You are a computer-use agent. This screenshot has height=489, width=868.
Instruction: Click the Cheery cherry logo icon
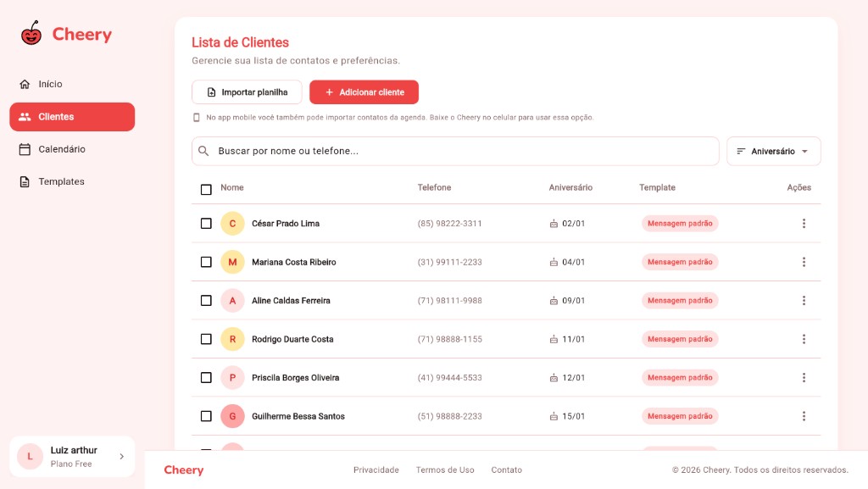[31, 33]
